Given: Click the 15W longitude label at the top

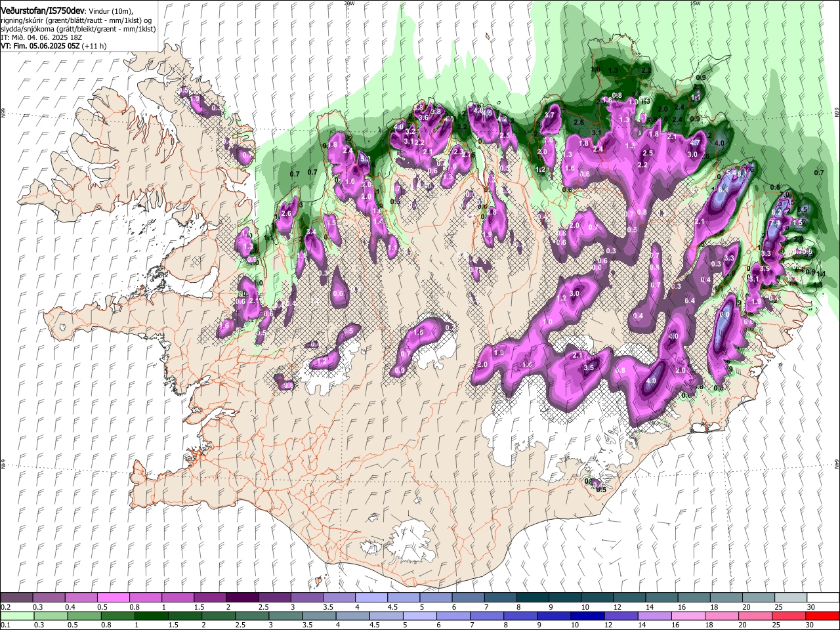Looking at the screenshot, I should point(695,3).
